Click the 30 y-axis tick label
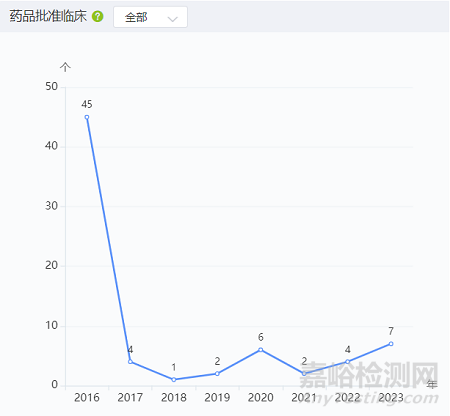This screenshot has width=450, height=416. coord(52,206)
